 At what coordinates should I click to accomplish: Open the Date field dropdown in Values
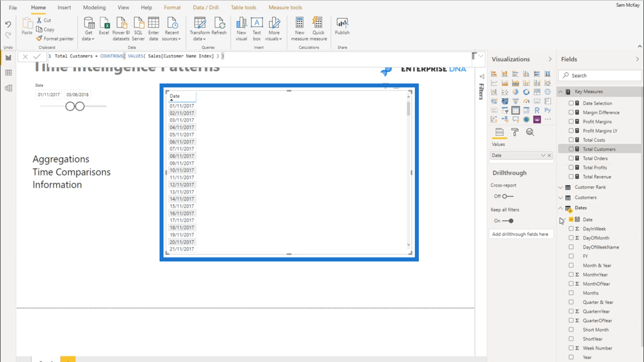click(543, 155)
